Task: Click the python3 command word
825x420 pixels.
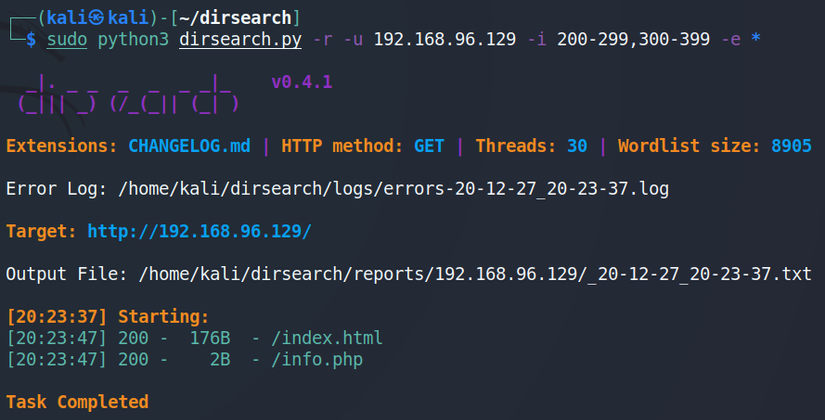Action: (133, 40)
